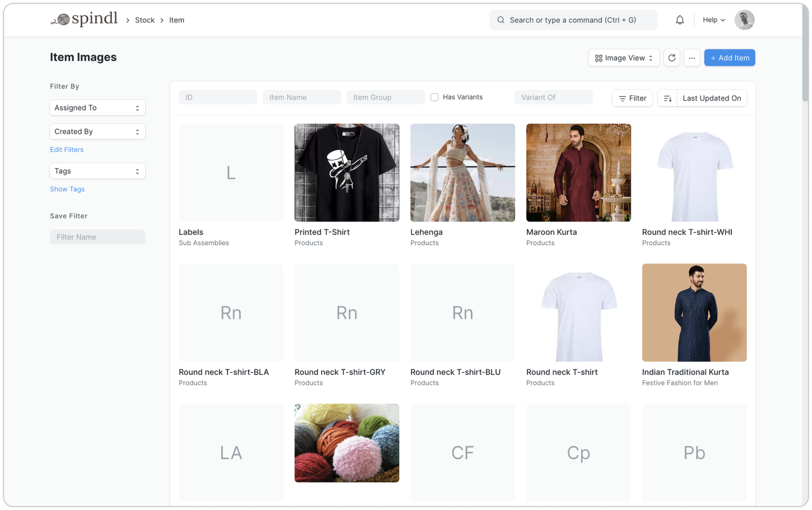
Task: Click the search magnifier icon
Action: (501, 20)
